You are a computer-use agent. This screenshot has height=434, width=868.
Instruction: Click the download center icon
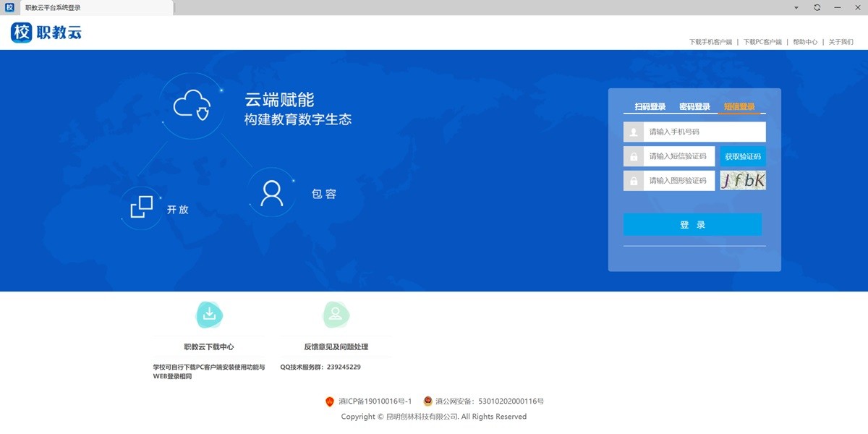[x=209, y=314]
